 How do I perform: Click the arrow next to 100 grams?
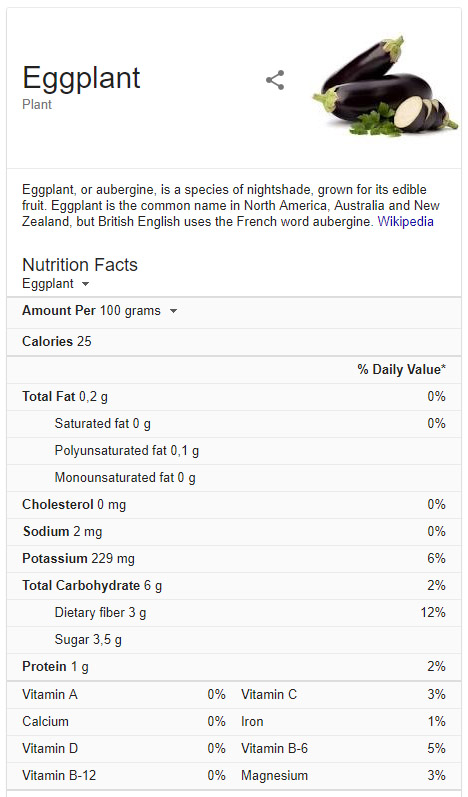tap(173, 311)
